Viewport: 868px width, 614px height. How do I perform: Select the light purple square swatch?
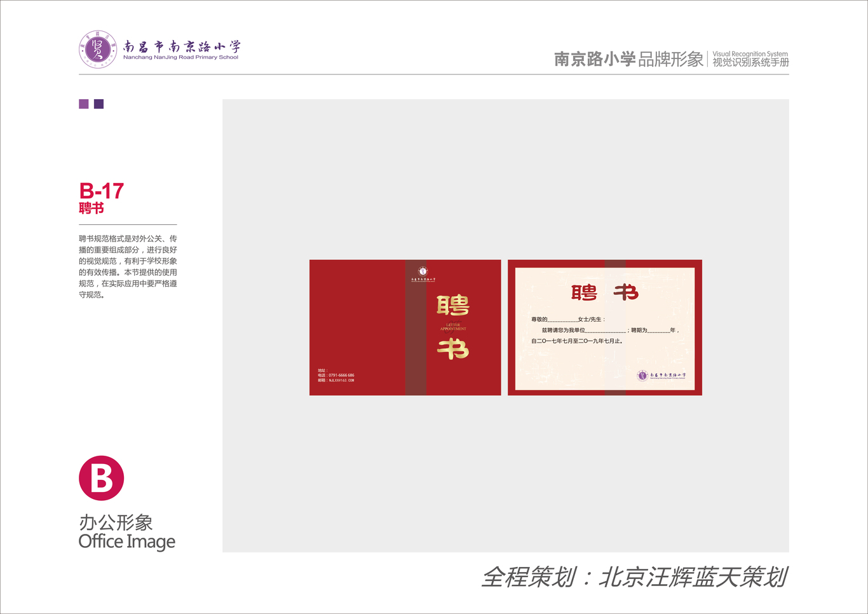[83, 104]
